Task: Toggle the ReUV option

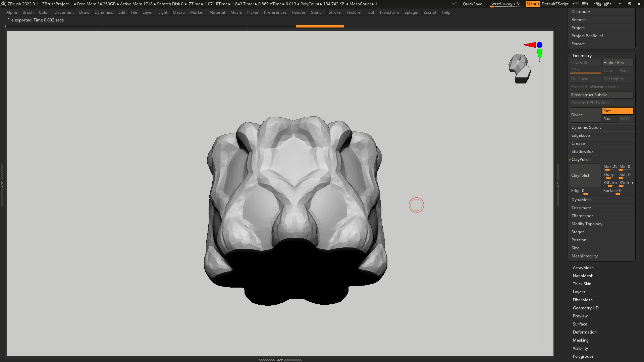Action: click(x=626, y=119)
